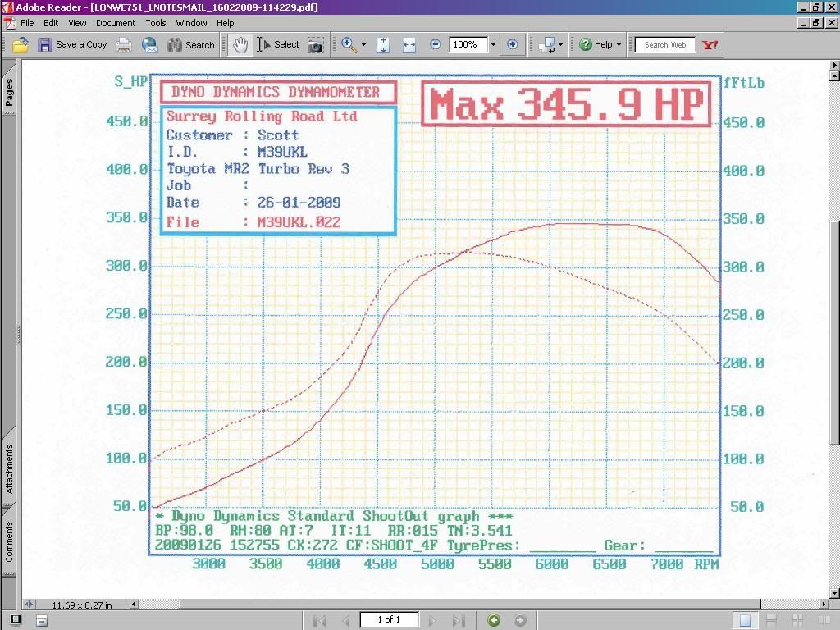This screenshot has height=630, width=840.
Task: Zoom out with the minus button
Action: click(x=435, y=44)
